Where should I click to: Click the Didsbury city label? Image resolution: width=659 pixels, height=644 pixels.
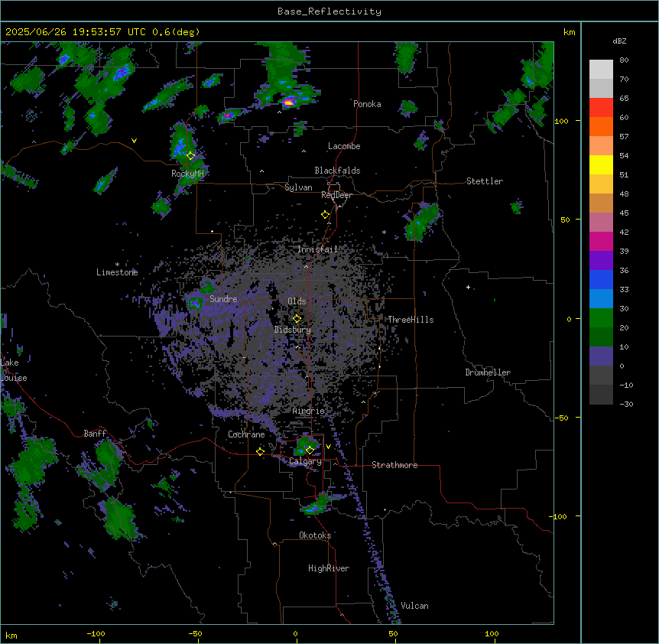point(293,330)
